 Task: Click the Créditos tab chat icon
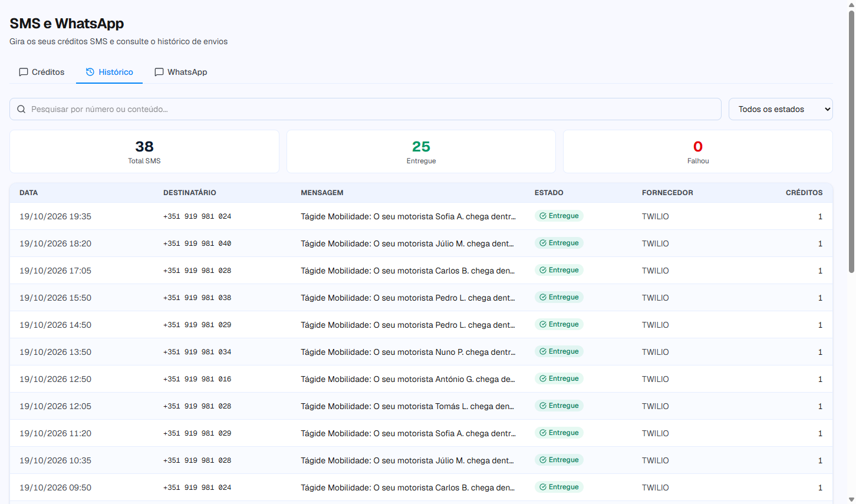24,72
